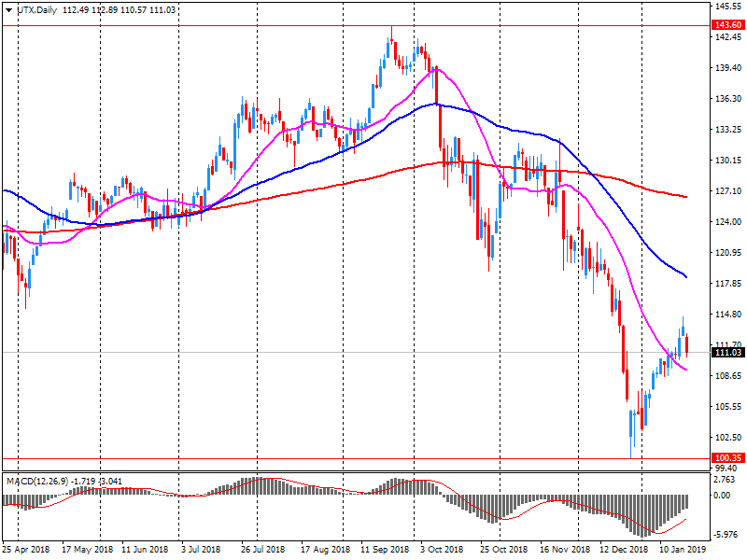
Task: Click the 3 Jul 2018 date label
Action: click(201, 550)
